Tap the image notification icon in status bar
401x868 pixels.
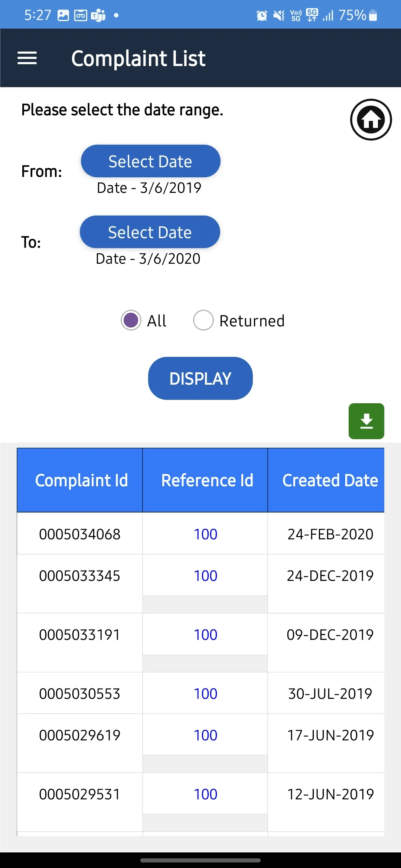[x=63, y=16]
